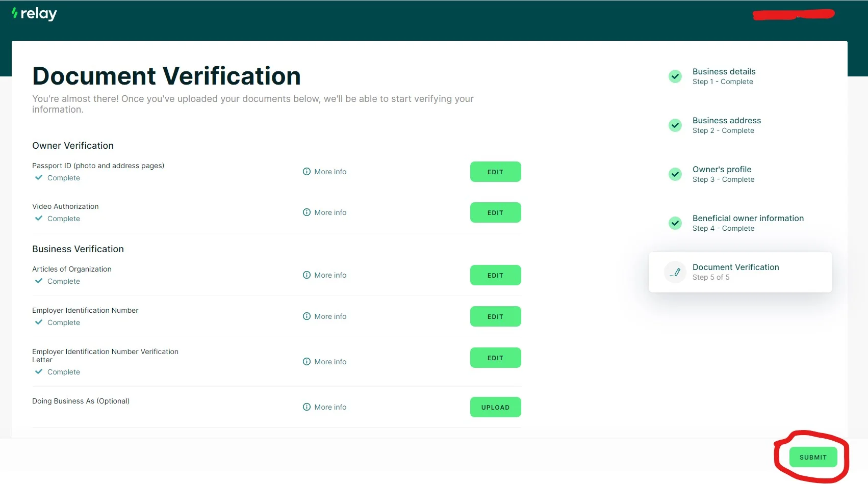Edit the Passport ID document
Screen dimensions: 868x484
point(495,172)
